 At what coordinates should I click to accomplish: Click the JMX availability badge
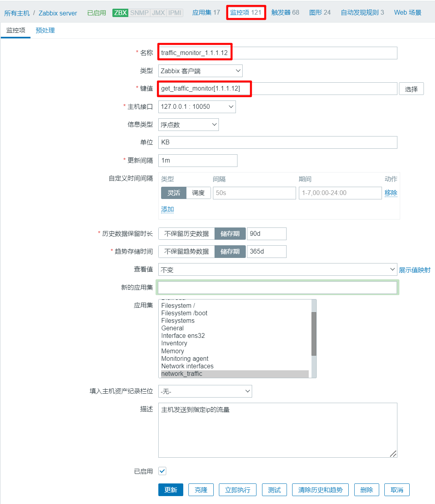158,13
